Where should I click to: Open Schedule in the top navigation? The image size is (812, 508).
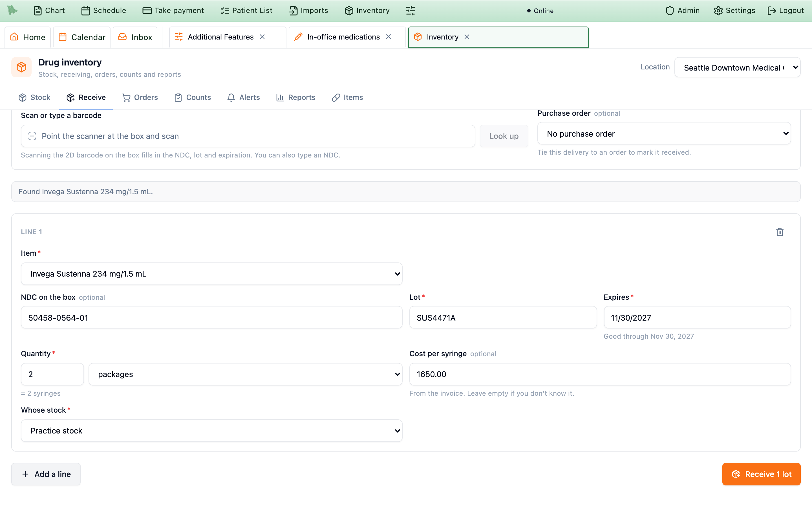(104, 10)
